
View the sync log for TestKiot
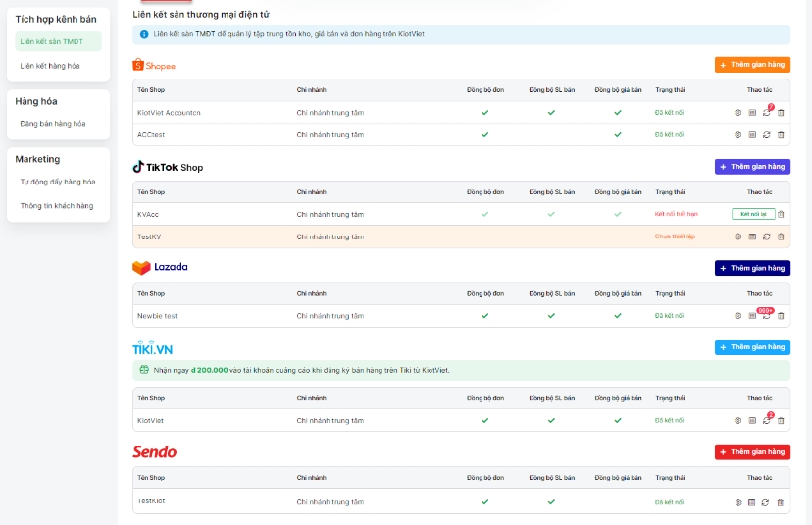point(751,502)
